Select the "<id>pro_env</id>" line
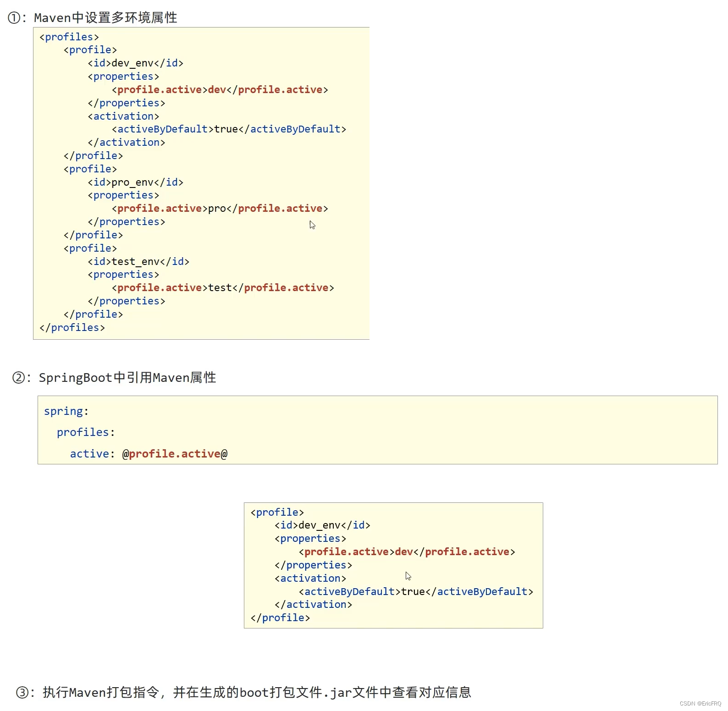This screenshot has width=728, height=711. [136, 182]
